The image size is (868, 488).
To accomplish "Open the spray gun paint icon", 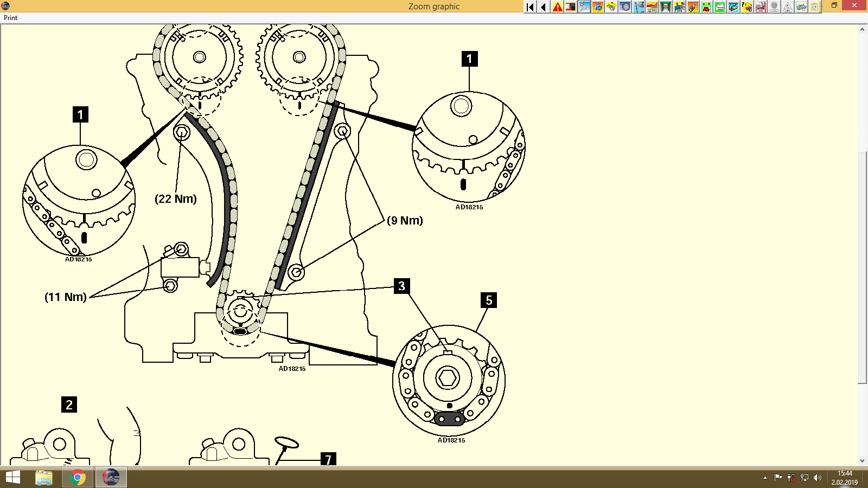I will pos(693,7).
